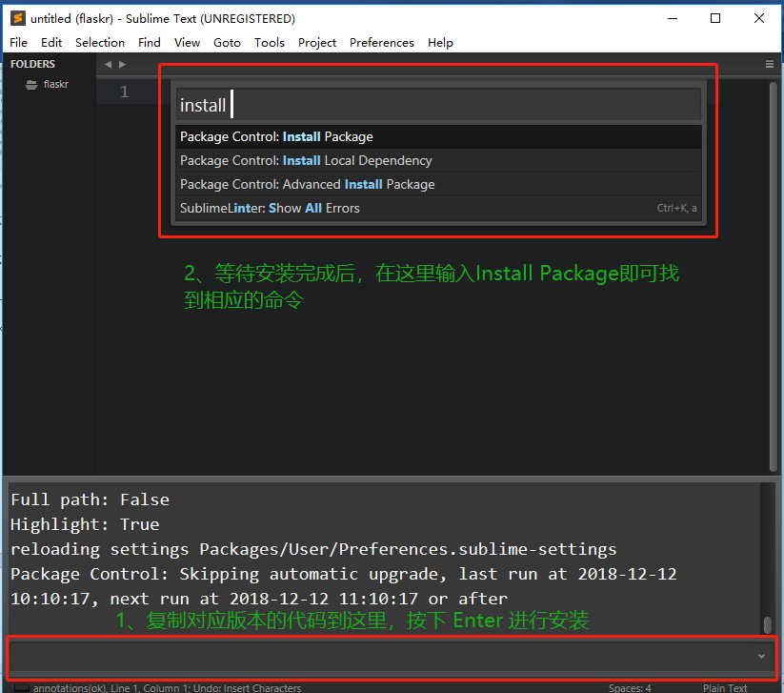Open the Selection menu
Viewport: 784px width, 693px height.
[x=99, y=43]
